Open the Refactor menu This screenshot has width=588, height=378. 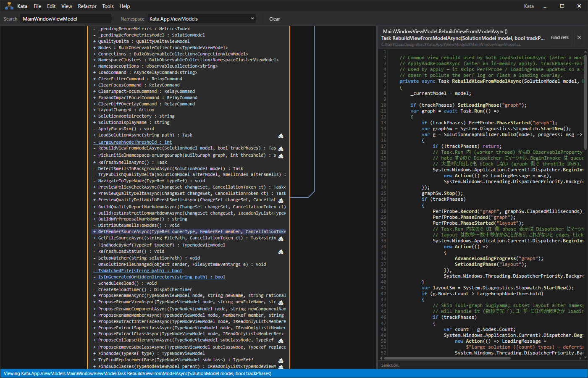(x=87, y=6)
